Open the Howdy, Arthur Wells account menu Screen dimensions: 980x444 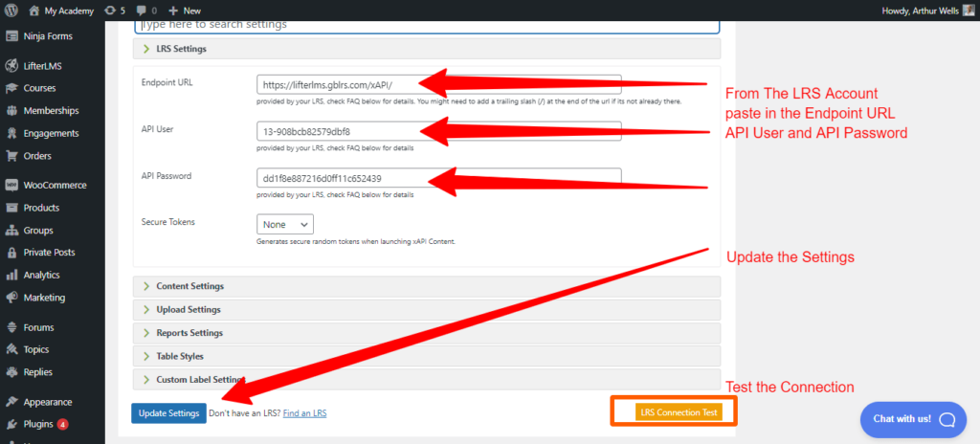click(x=928, y=11)
